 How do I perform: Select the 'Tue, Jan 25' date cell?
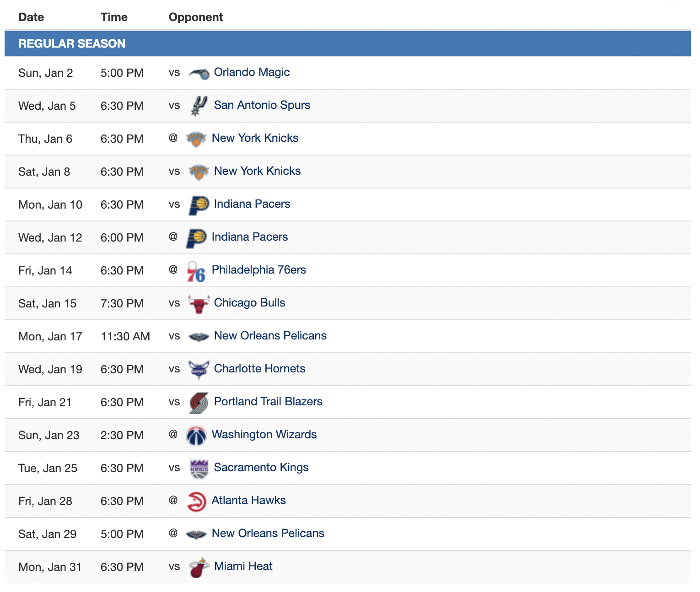point(48,468)
